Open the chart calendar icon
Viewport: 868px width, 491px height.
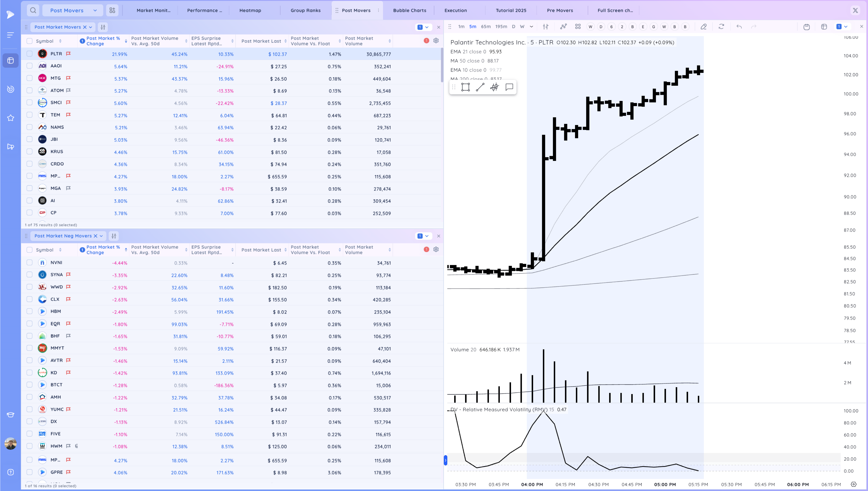806,27
